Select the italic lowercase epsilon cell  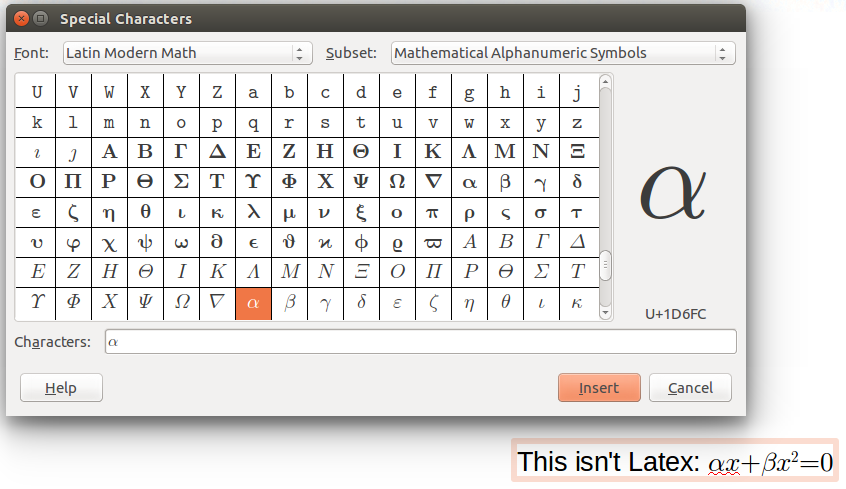pos(397,303)
